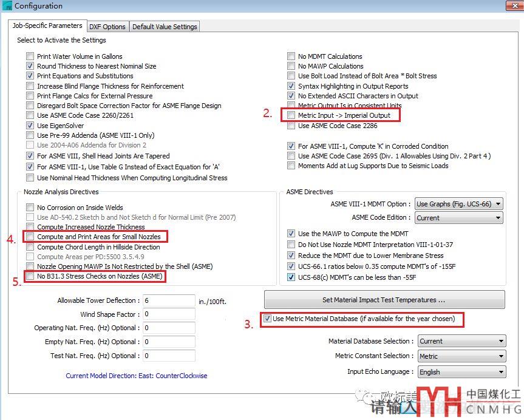Check No MDMT Calculations
524x420 pixels.
tap(291, 56)
